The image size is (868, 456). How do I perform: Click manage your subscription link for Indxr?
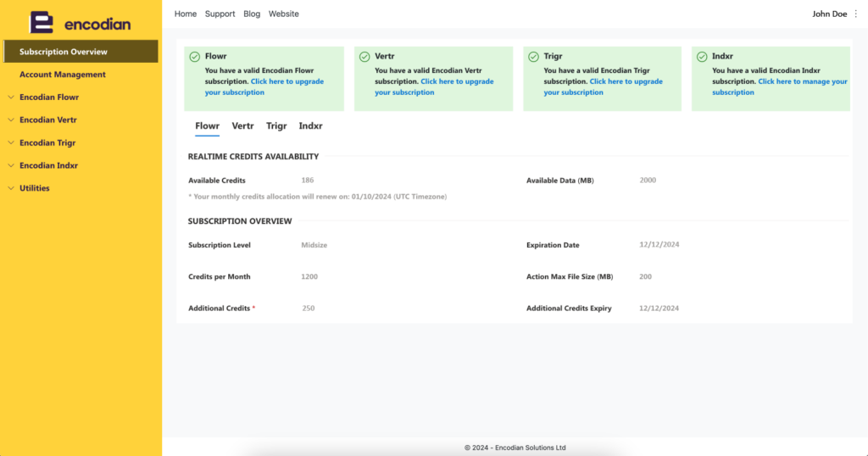pos(802,82)
